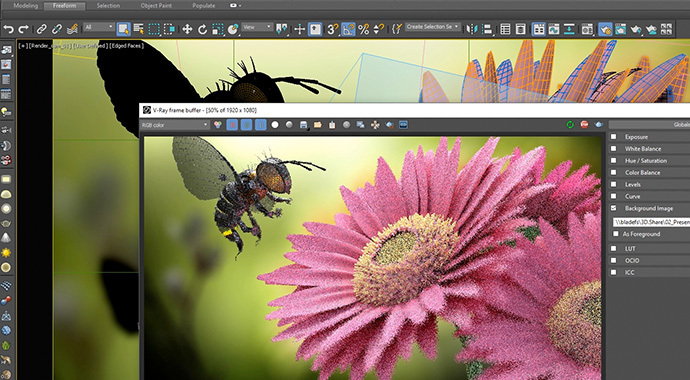Open the 'RGB color' channel dropdown
Screen dimensions: 690x380
click(x=174, y=125)
